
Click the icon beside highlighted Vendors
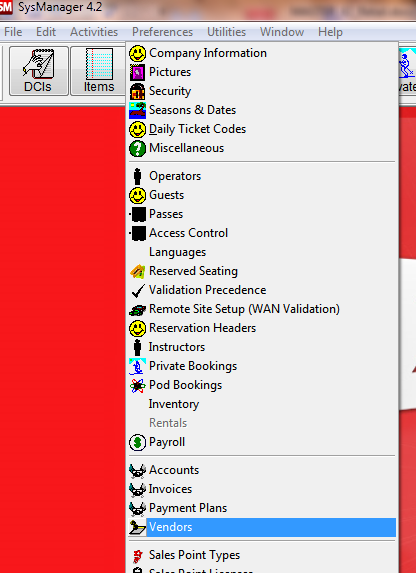coord(137,528)
